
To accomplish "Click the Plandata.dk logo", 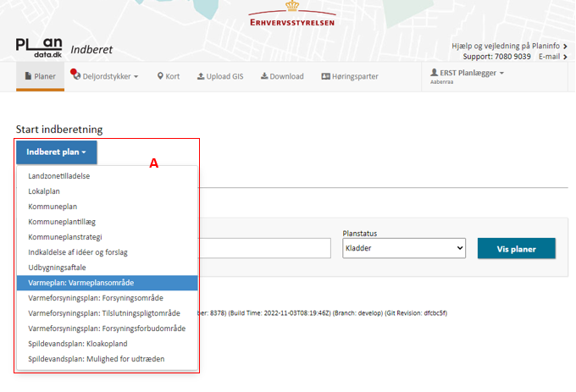I will coord(39,47).
